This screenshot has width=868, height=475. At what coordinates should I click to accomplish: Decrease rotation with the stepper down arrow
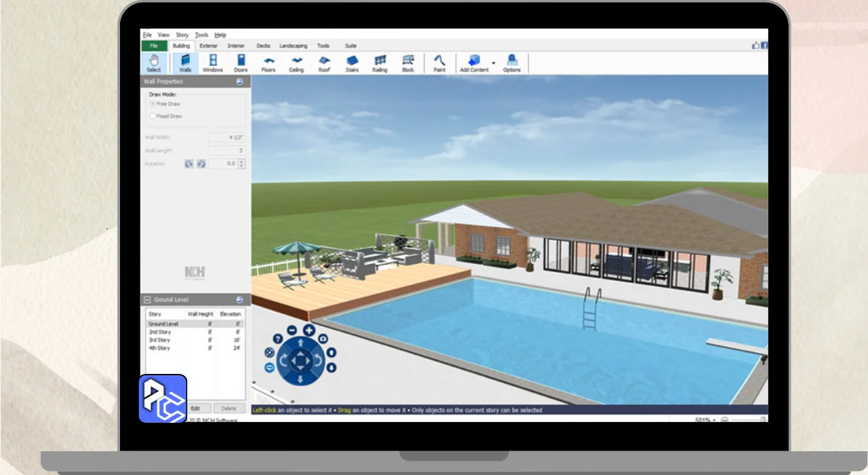(241, 166)
